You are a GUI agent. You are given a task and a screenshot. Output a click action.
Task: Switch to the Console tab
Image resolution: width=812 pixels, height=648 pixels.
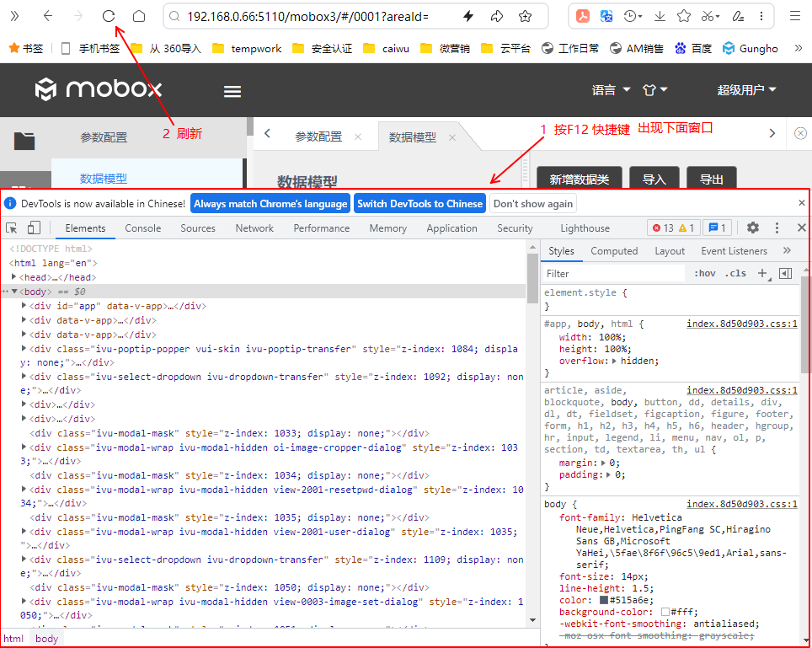(143, 228)
